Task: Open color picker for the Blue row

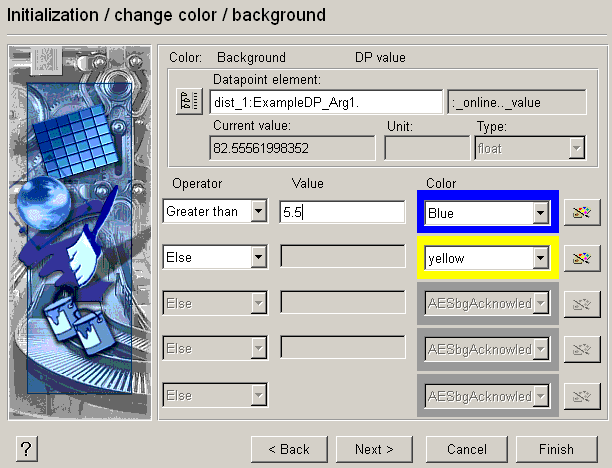Action: [579, 213]
